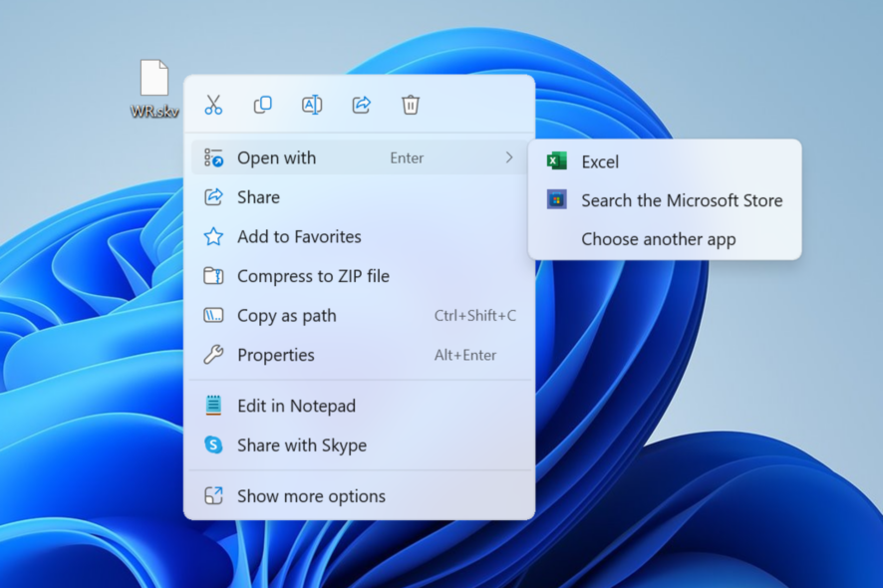The width and height of the screenshot is (883, 588).
Task: Click the Enter shortcut label
Action: point(407,158)
